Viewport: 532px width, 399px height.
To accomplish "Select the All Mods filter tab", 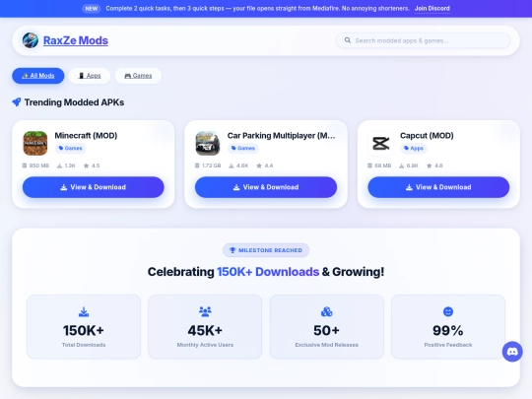I will [38, 76].
